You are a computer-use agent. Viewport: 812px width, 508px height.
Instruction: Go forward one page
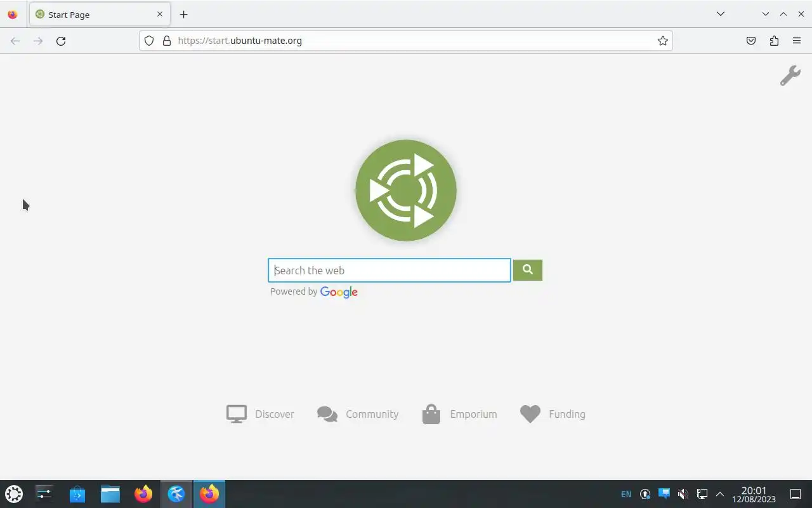tap(38, 41)
